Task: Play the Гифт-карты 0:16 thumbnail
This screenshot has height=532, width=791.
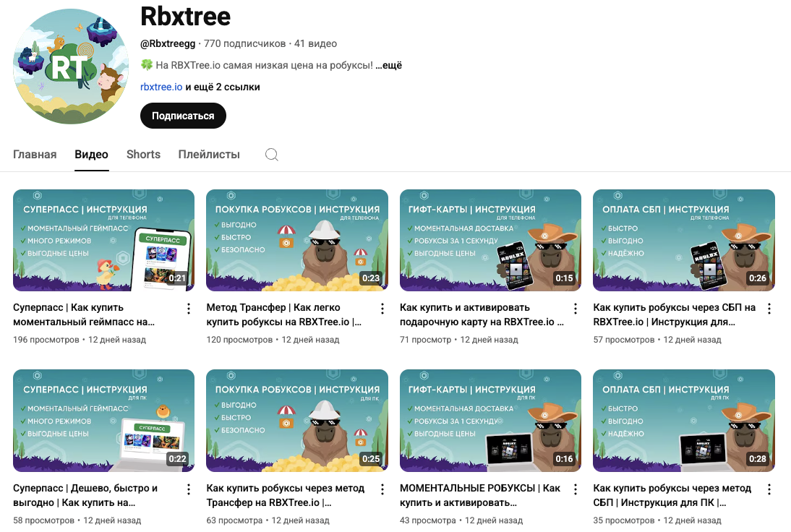Action: 490,421
